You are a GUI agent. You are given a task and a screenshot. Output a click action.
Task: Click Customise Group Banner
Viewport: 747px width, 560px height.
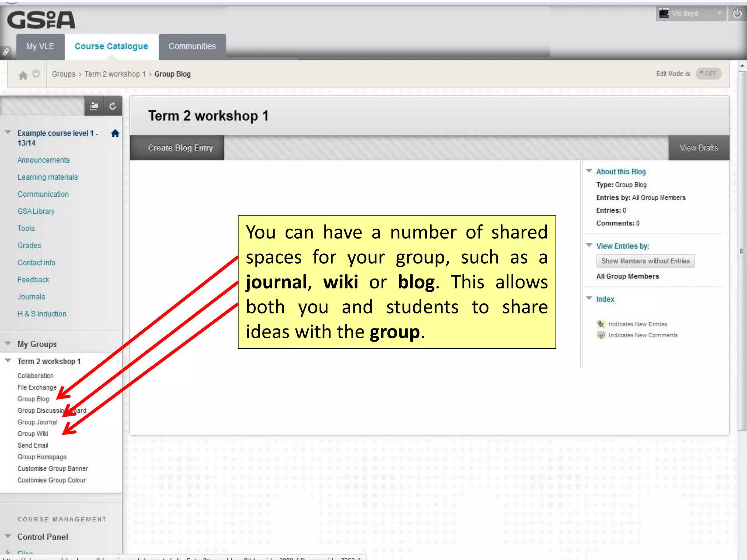(53, 469)
